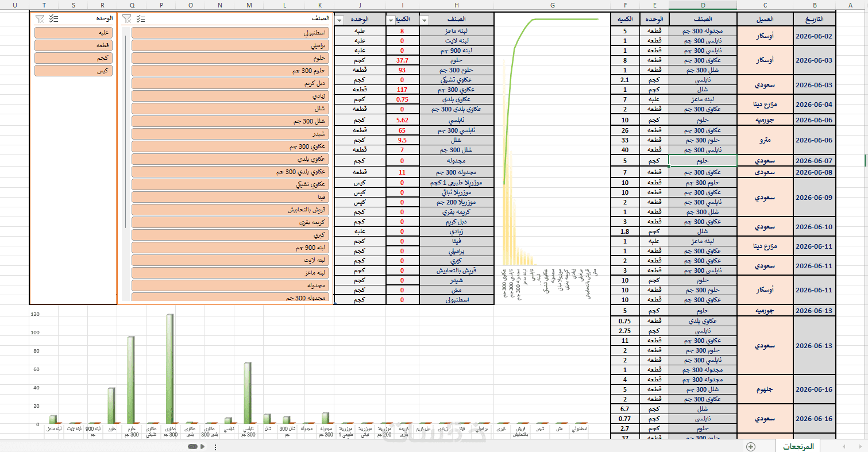
Task: Select زبادي slicer item
Action: pyautogui.click(x=230, y=96)
